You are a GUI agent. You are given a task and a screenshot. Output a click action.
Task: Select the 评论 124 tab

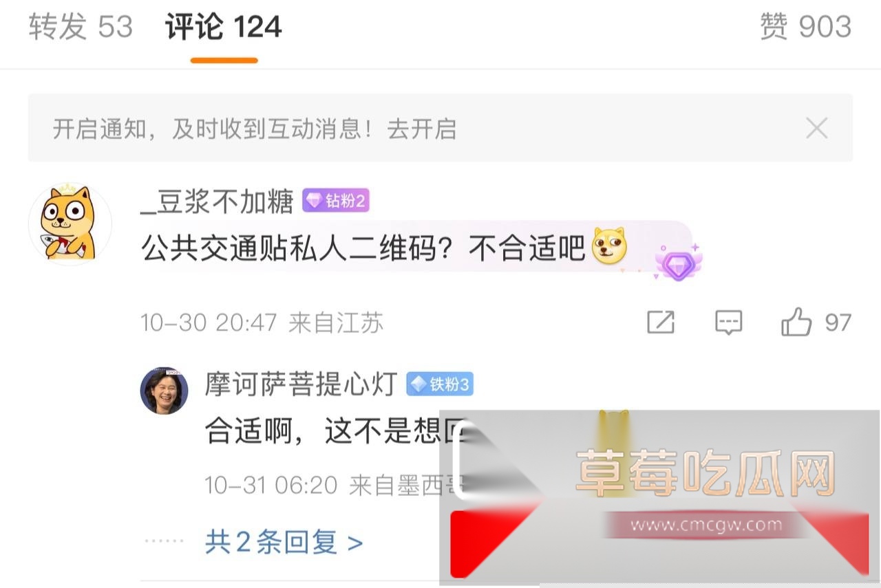224,27
